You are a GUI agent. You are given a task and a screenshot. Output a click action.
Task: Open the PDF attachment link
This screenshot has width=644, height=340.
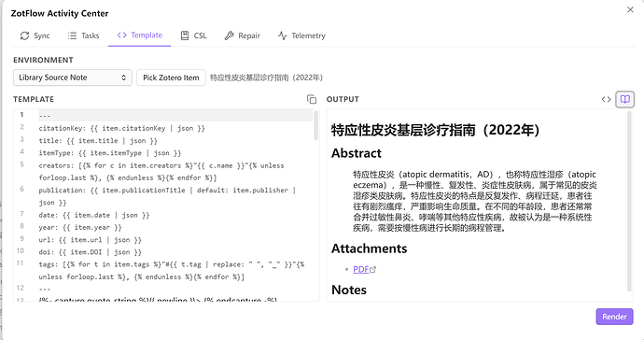coord(360,269)
